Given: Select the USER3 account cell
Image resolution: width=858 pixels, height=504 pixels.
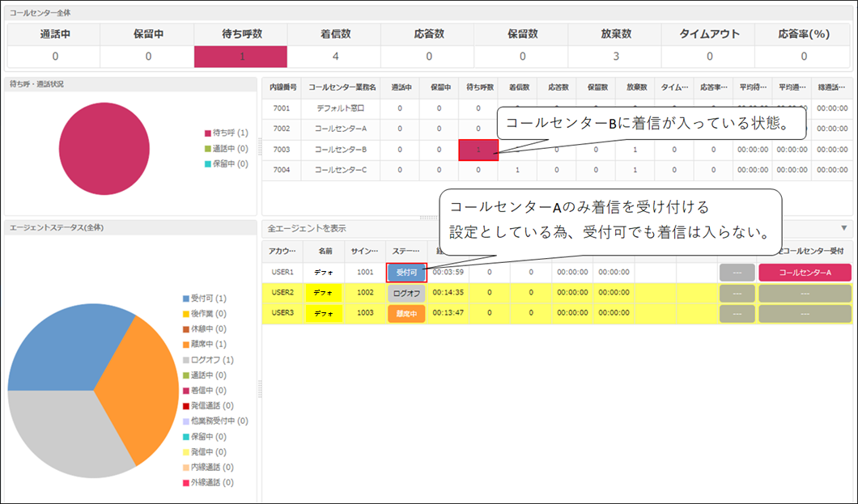Looking at the screenshot, I should point(282,313).
